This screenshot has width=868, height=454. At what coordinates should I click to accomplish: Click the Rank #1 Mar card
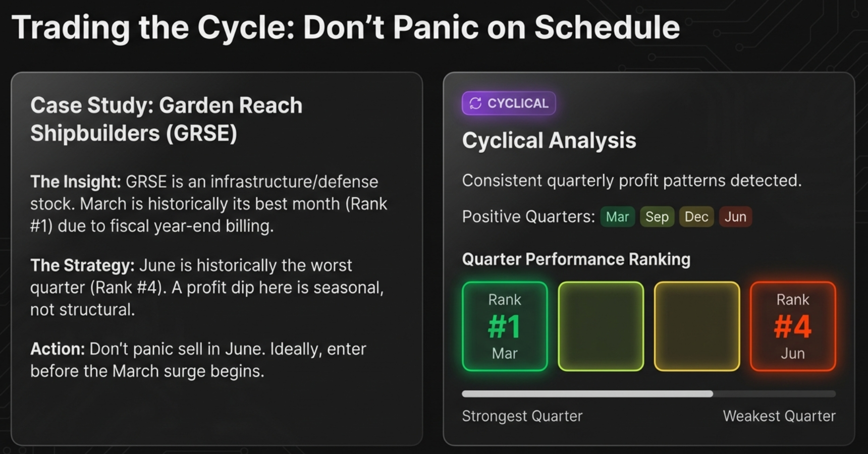pos(505,326)
